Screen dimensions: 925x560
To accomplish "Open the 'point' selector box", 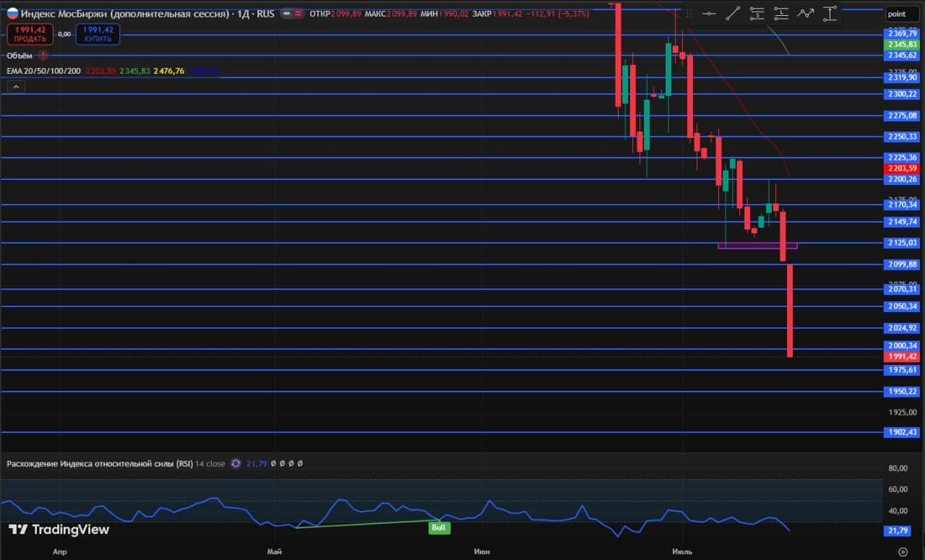I will tap(904, 14).
